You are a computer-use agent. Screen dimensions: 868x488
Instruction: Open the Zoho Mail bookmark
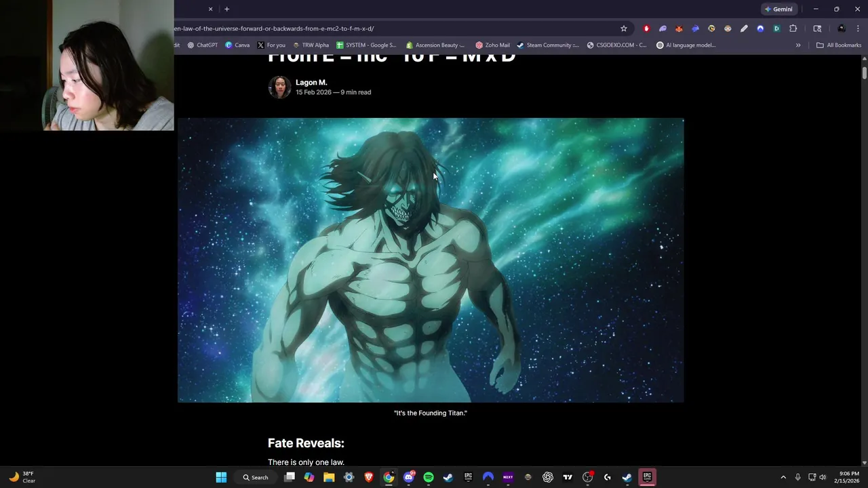click(x=492, y=45)
